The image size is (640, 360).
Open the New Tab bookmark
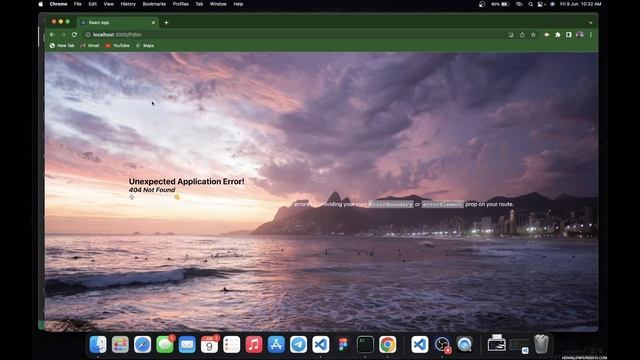[x=62, y=46]
